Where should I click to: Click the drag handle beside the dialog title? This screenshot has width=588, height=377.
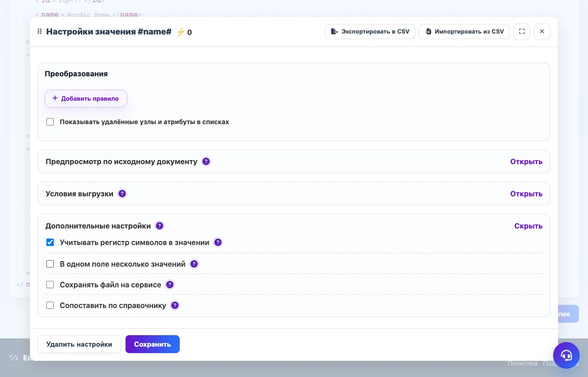click(x=40, y=32)
